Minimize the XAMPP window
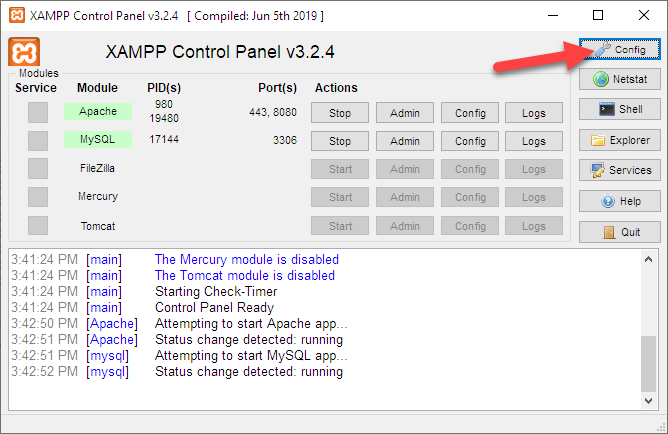Image resolution: width=668 pixels, height=434 pixels. point(553,15)
